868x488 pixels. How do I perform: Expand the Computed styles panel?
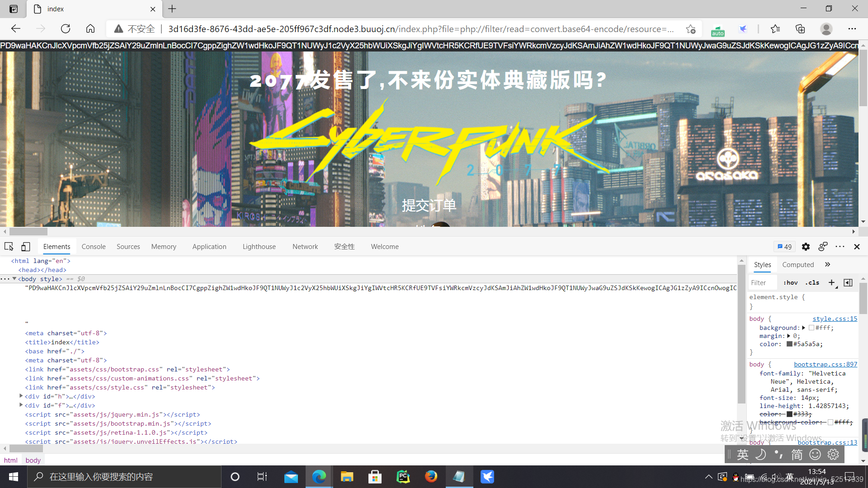coord(798,264)
